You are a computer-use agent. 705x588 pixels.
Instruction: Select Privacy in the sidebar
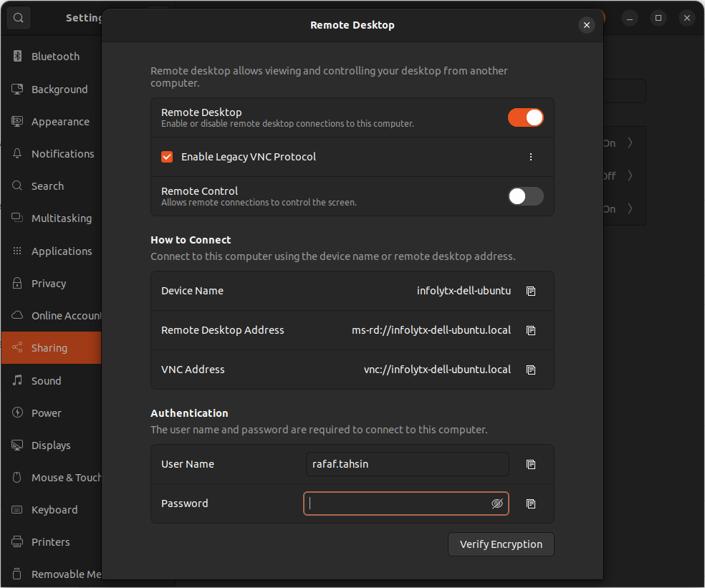49,284
